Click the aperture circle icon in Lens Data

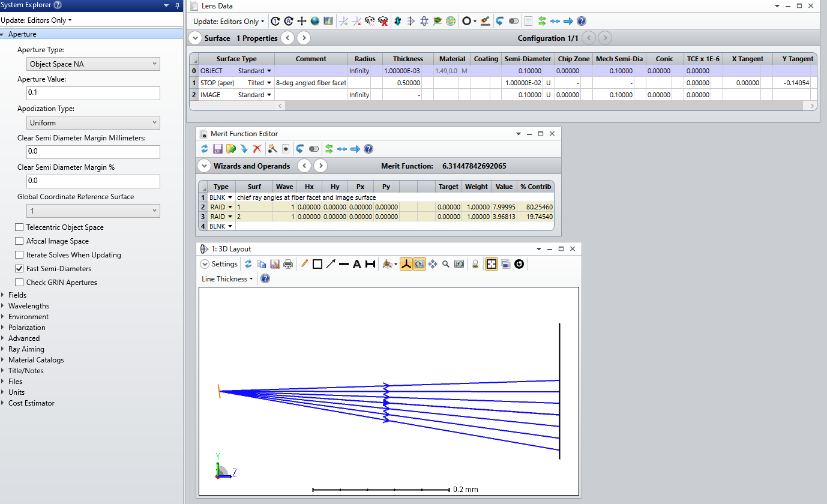[466, 21]
